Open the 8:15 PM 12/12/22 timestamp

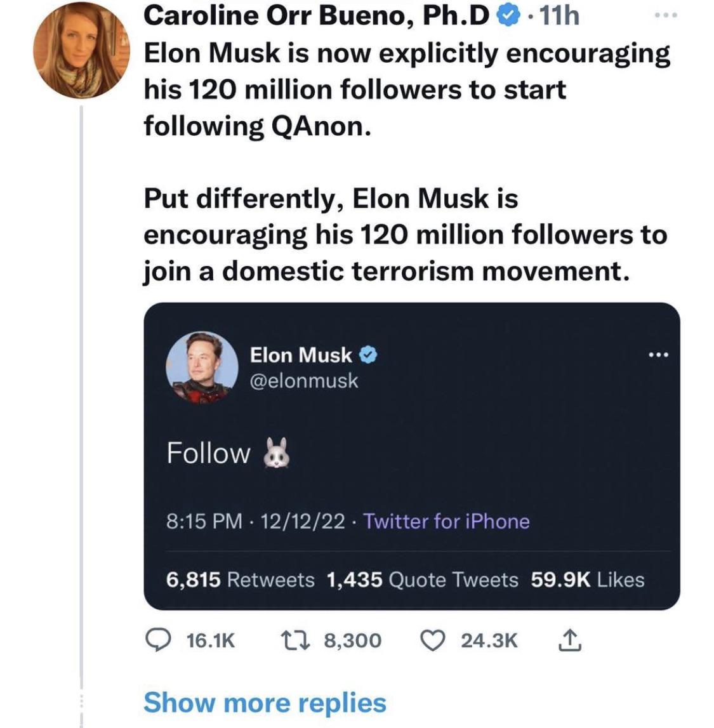coord(255,521)
